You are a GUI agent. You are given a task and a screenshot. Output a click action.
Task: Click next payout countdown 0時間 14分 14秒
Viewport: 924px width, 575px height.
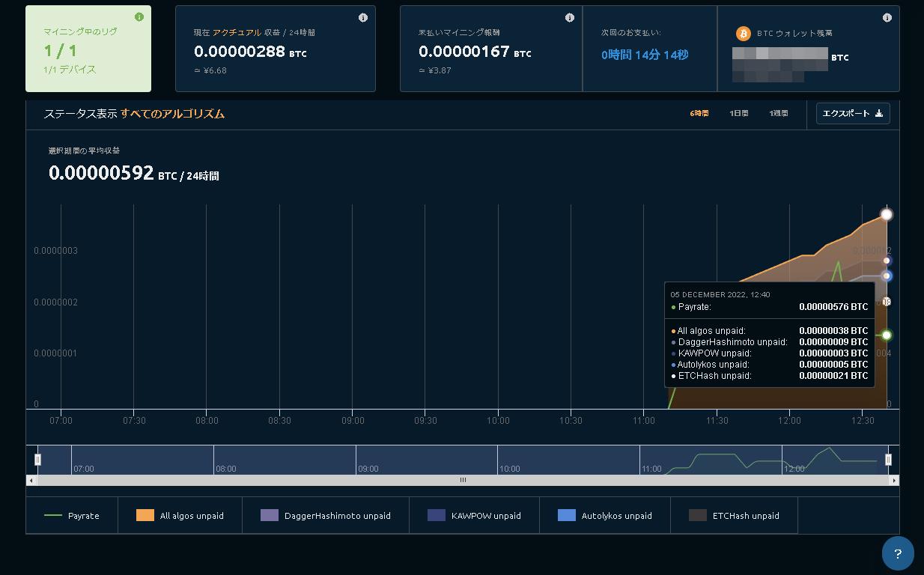coord(645,55)
